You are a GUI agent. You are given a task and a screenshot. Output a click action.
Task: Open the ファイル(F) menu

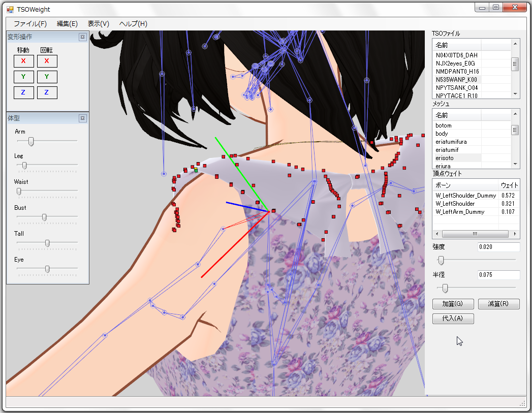tap(30, 24)
